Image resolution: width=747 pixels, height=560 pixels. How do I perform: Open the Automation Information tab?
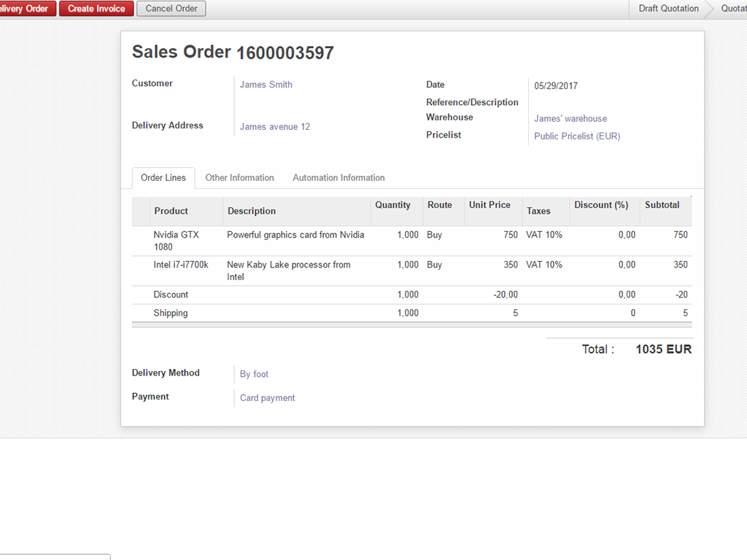338,178
